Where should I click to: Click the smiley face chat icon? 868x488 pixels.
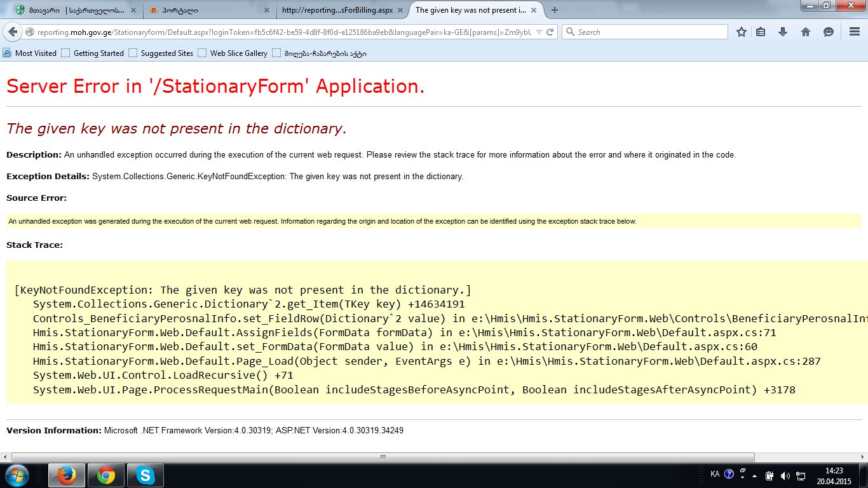point(828,32)
